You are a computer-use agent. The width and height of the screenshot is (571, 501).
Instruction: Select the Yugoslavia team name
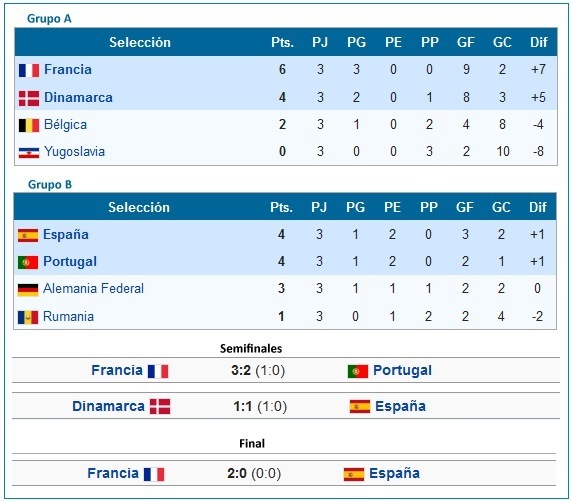coord(74,151)
